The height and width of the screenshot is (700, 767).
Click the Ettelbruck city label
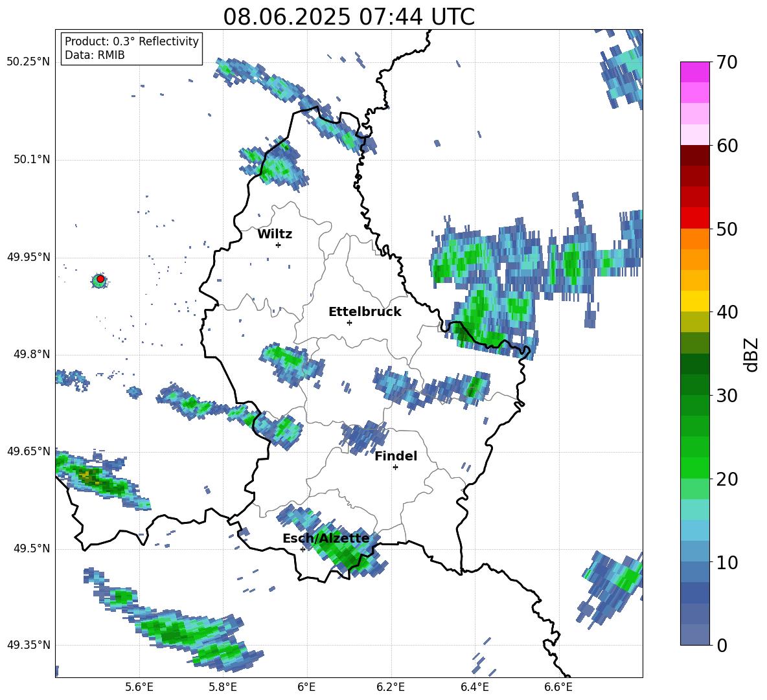tap(365, 312)
